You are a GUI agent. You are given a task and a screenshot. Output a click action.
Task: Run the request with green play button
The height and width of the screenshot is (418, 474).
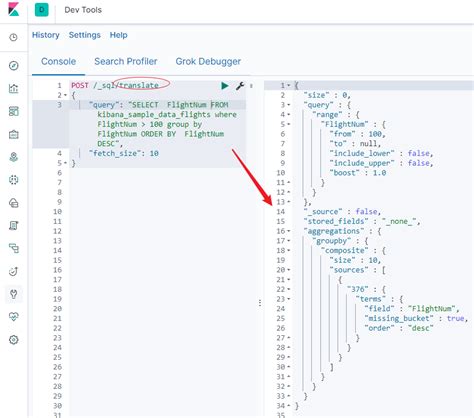(225, 86)
